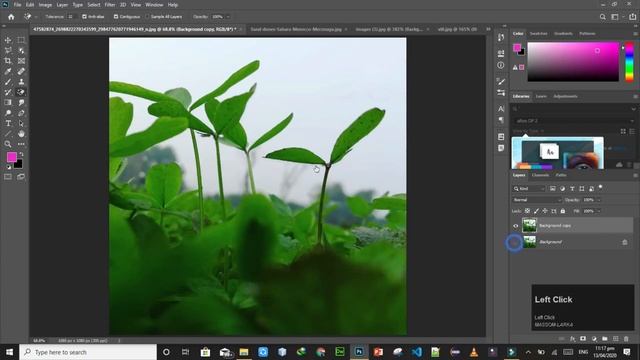Open layer blend mode Normal dropdown

click(537, 200)
